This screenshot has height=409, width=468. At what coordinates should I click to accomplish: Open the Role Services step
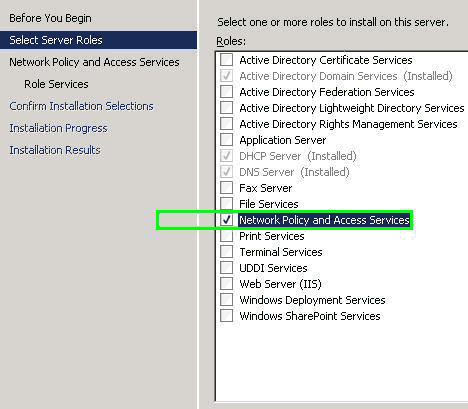coord(56,84)
